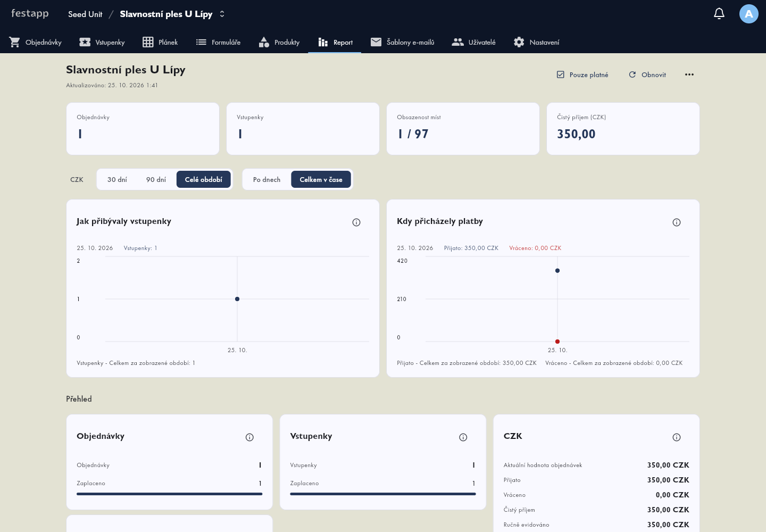This screenshot has height=532, width=766.
Task: Open the three-dots more options menu
Action: [x=689, y=74]
